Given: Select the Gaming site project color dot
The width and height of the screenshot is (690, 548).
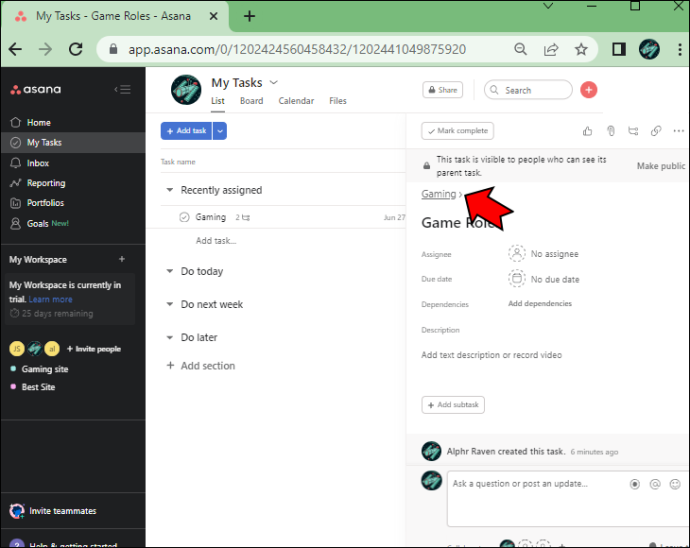Looking at the screenshot, I should (x=13, y=368).
